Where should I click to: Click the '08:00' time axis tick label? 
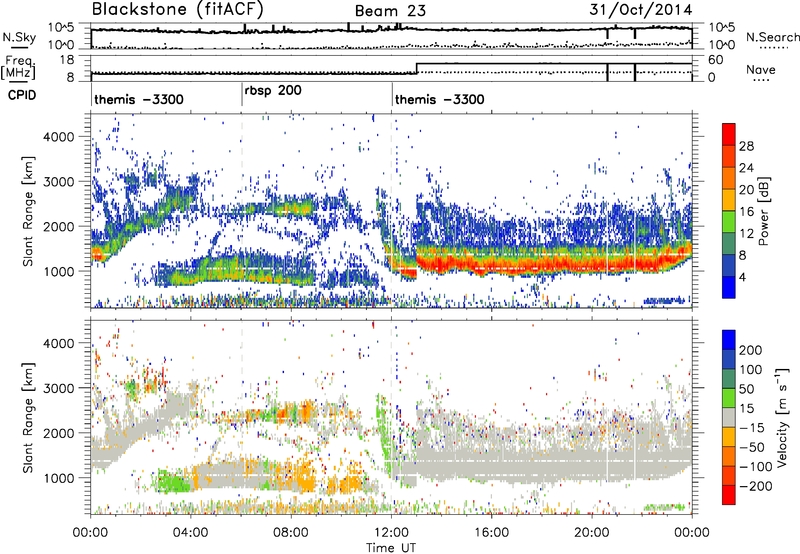coord(290,533)
